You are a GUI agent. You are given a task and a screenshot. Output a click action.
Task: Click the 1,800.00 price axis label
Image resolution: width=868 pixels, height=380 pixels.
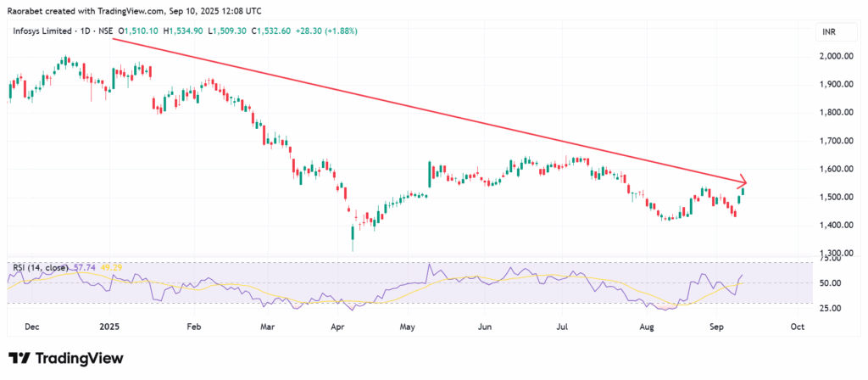(x=835, y=113)
